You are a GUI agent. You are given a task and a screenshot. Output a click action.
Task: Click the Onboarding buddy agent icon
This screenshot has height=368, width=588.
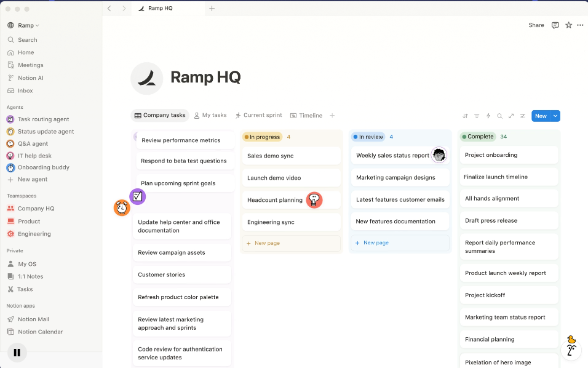click(10, 167)
